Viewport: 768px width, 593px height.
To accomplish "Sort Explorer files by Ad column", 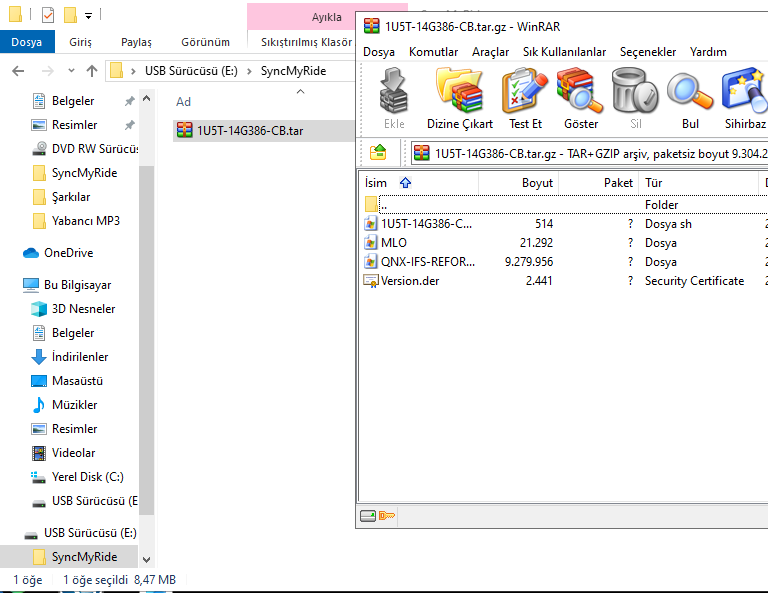I will click(x=183, y=102).
